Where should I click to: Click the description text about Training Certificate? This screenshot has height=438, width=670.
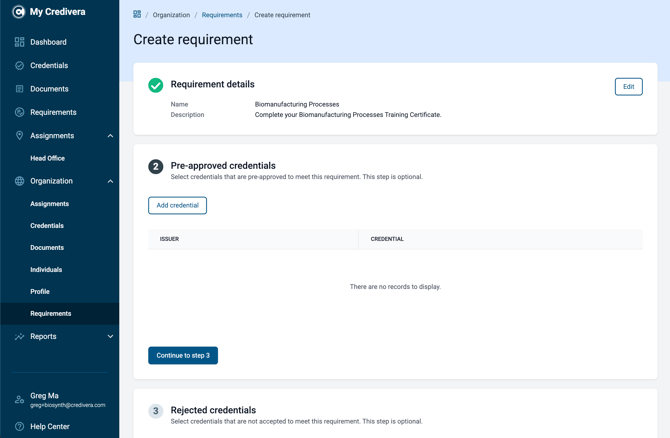point(348,115)
